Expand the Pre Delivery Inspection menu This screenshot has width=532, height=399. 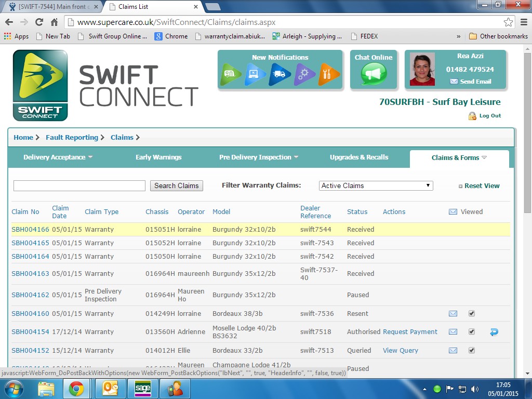pos(259,157)
